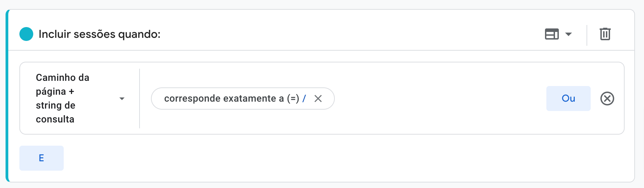
Task: Click the word 'consulta' in the dimension label
Action: pos(55,119)
